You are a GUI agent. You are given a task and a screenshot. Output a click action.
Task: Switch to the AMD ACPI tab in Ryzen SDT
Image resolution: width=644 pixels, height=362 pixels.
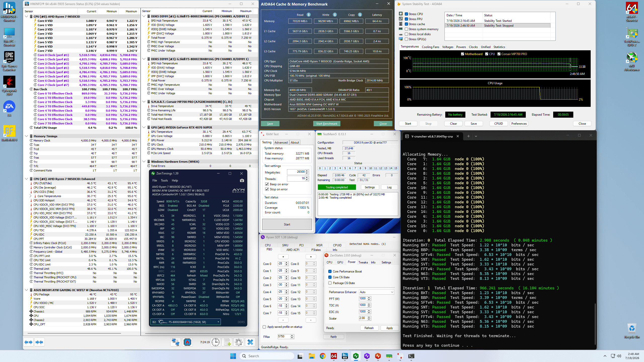(293, 250)
